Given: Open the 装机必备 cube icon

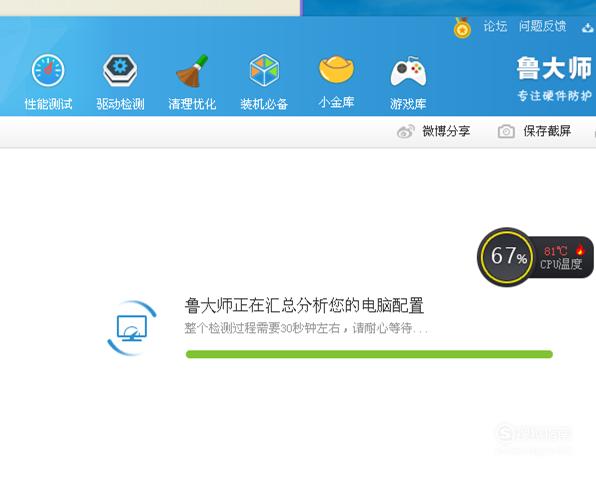Looking at the screenshot, I should pos(264,71).
